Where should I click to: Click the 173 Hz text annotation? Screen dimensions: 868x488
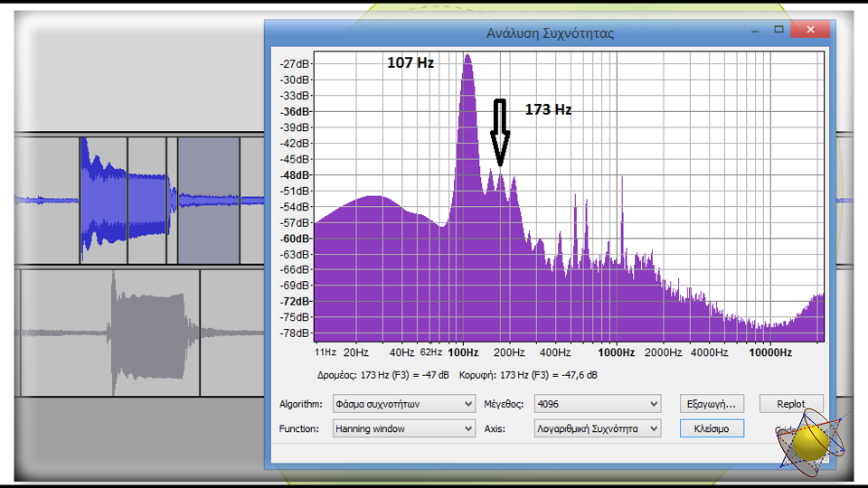548,109
